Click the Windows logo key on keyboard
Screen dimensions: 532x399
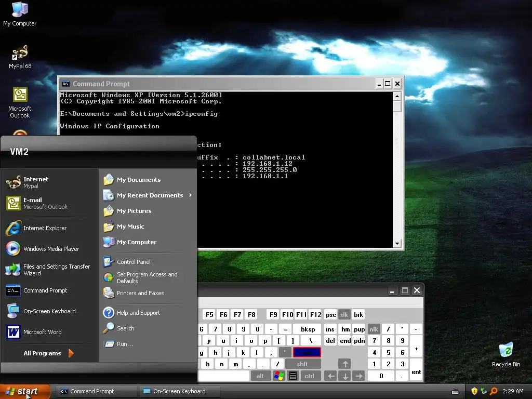coord(279,376)
